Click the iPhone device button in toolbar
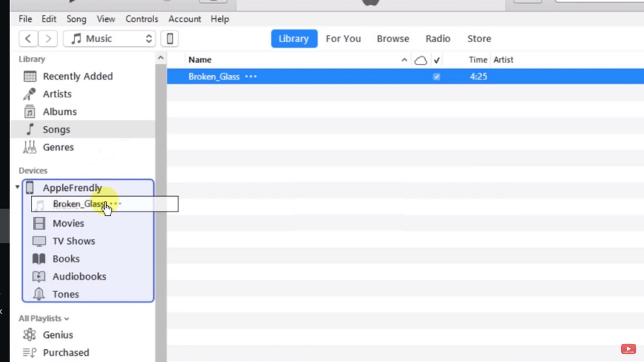 pyautogui.click(x=170, y=39)
